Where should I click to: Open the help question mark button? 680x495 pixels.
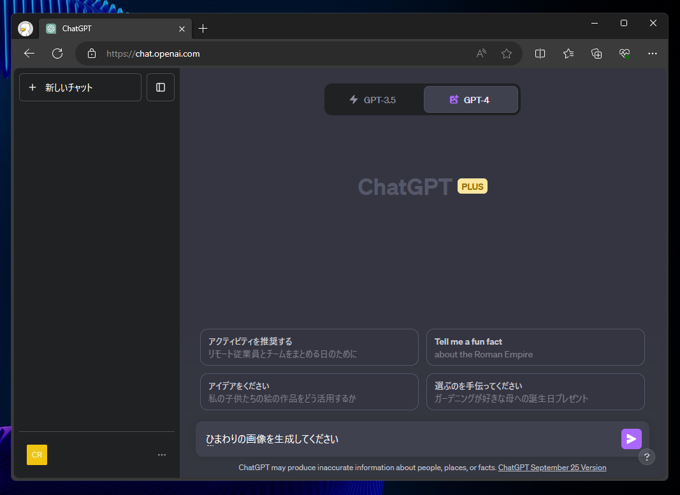(x=647, y=457)
